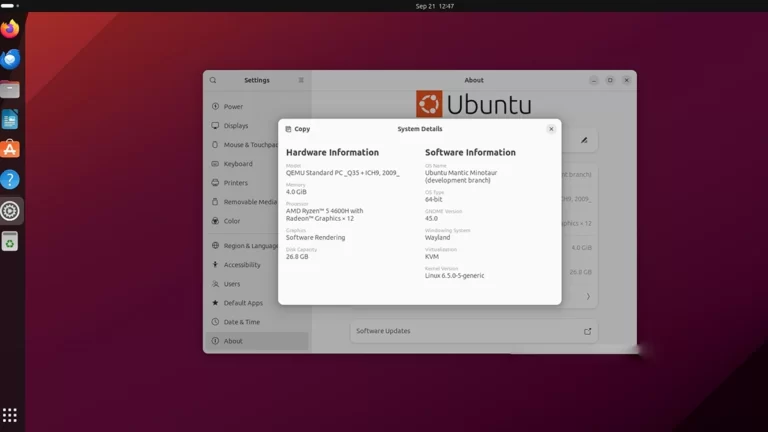Open Default Apps settings

pyautogui.click(x=257, y=303)
